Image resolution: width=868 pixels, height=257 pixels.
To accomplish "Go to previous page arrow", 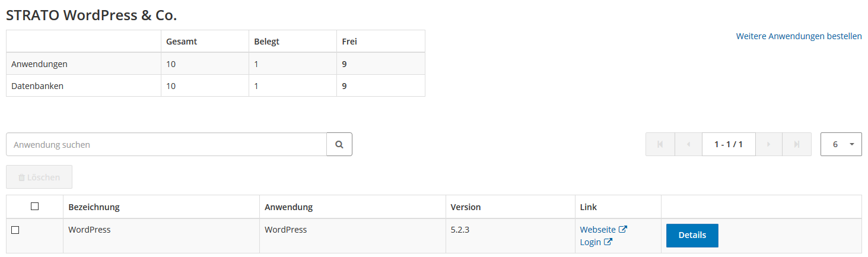I will click(688, 144).
